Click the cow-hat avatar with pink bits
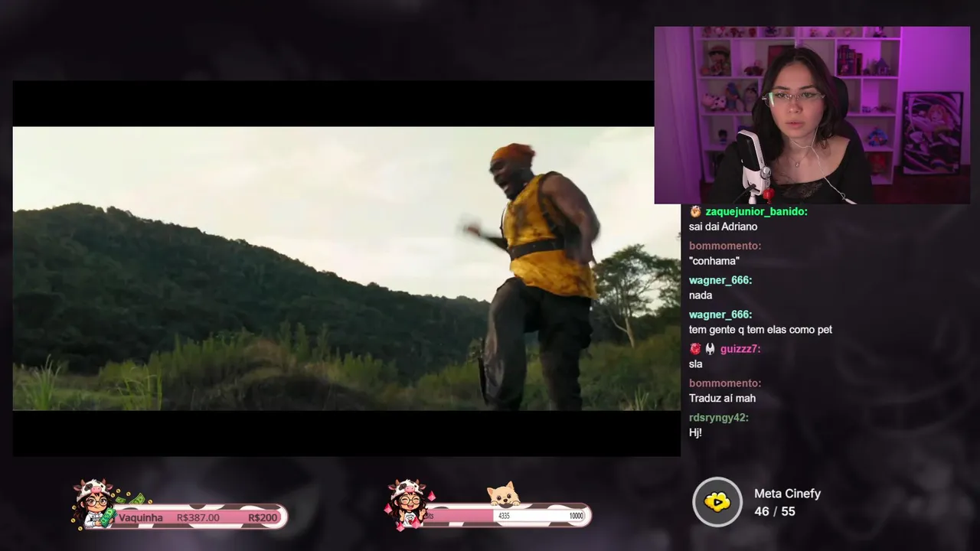This screenshot has width=980, height=551. (x=408, y=504)
